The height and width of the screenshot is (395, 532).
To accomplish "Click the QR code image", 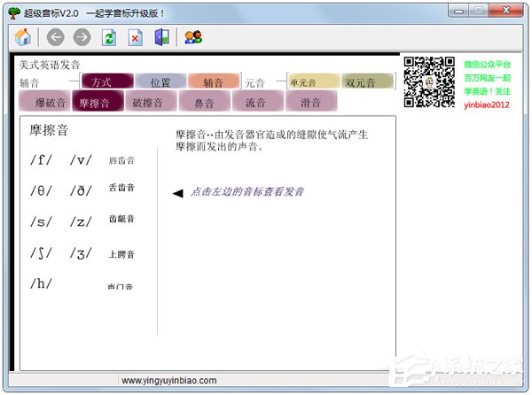I will tap(429, 82).
